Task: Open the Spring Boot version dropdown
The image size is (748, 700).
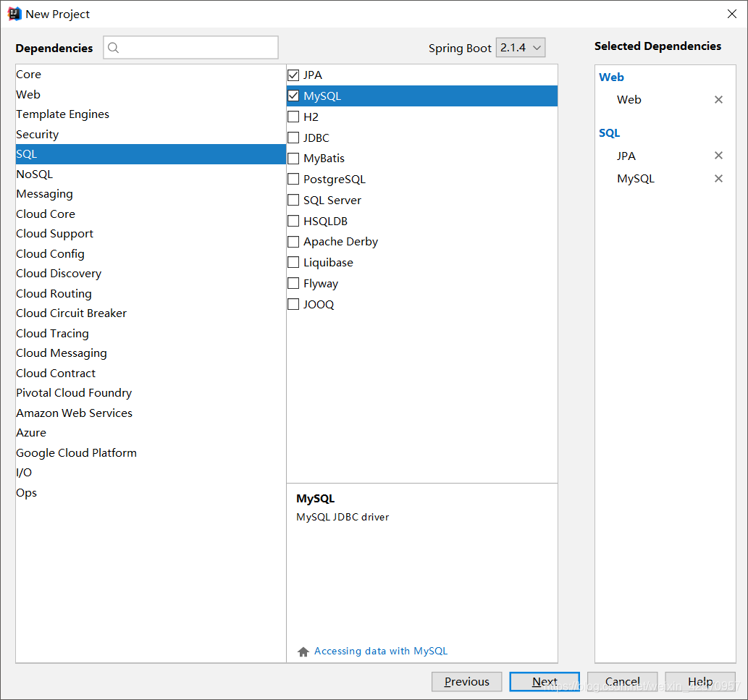Action: 521,48
